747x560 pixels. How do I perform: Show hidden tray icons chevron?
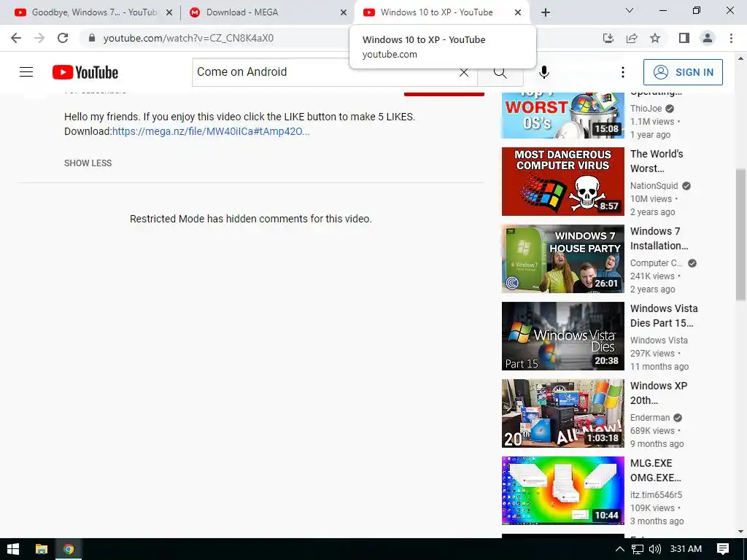point(619,549)
